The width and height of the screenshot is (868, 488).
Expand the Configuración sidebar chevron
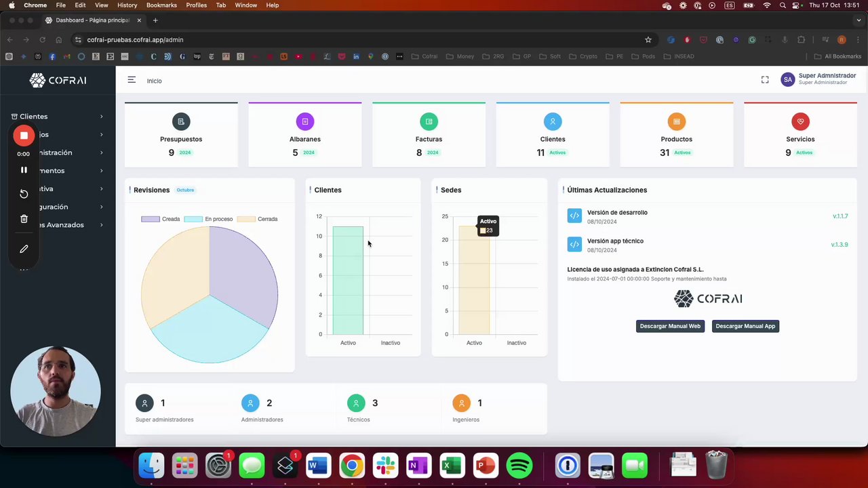(x=102, y=207)
